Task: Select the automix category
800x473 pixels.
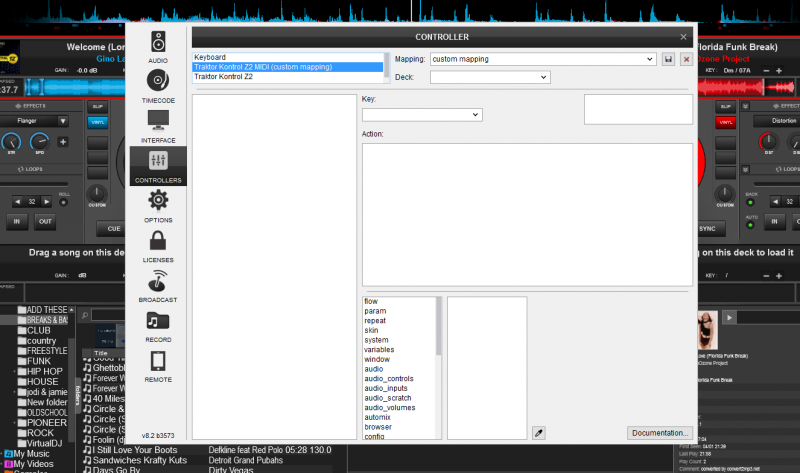Action: click(x=378, y=417)
